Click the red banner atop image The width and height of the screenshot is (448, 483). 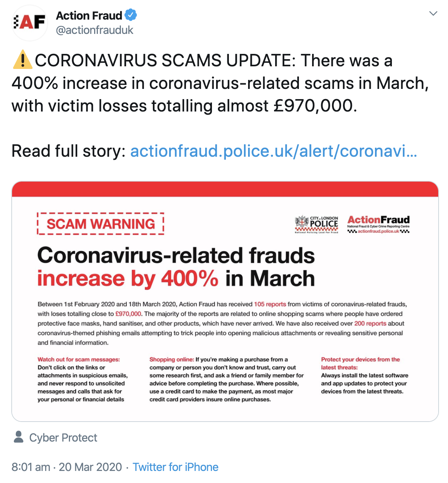tap(225, 189)
